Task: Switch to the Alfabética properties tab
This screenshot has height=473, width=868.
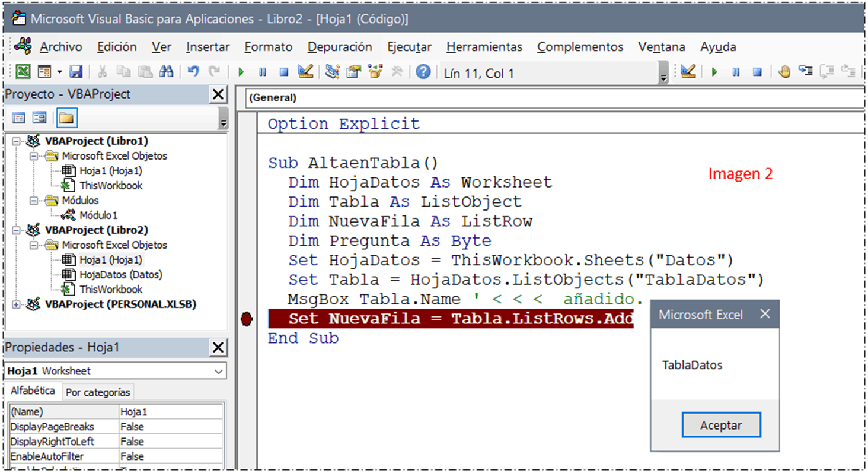Action: (33, 391)
